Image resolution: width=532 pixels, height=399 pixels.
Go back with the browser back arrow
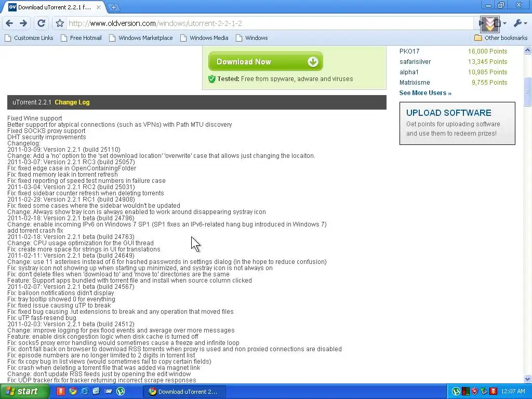[9, 23]
